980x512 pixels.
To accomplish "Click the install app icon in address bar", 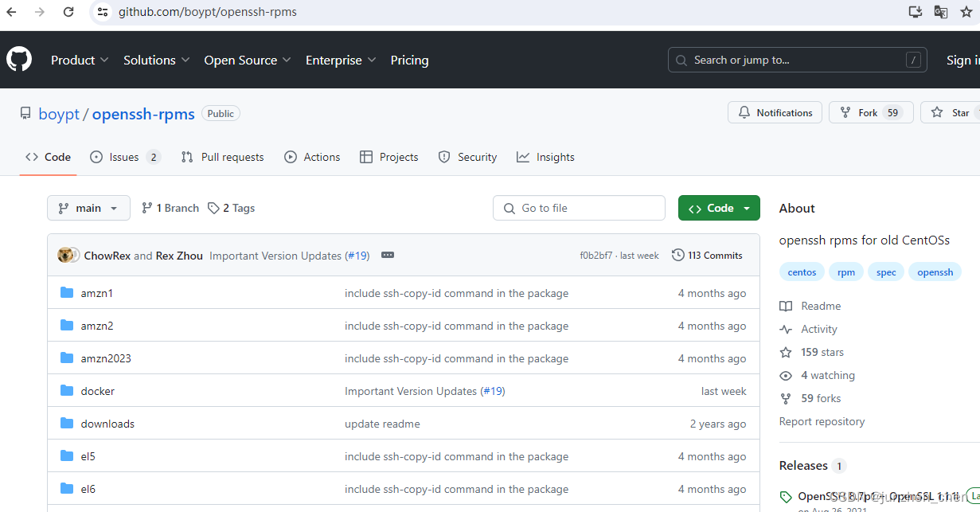I will (916, 12).
